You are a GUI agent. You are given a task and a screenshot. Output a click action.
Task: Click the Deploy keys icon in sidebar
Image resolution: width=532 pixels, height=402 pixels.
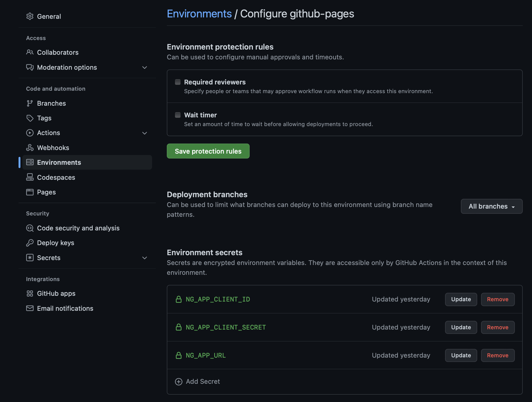(30, 242)
